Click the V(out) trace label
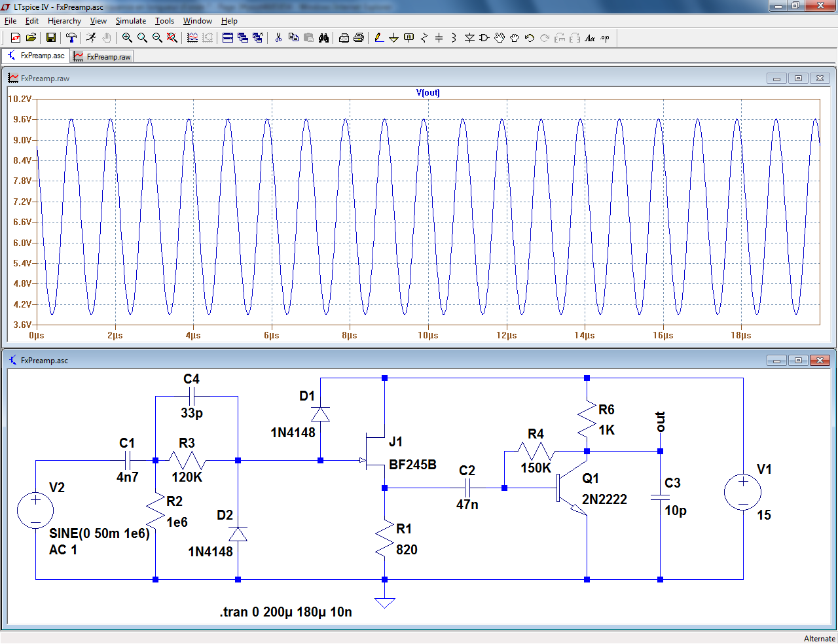Screen dimensions: 838x644 click(428, 92)
